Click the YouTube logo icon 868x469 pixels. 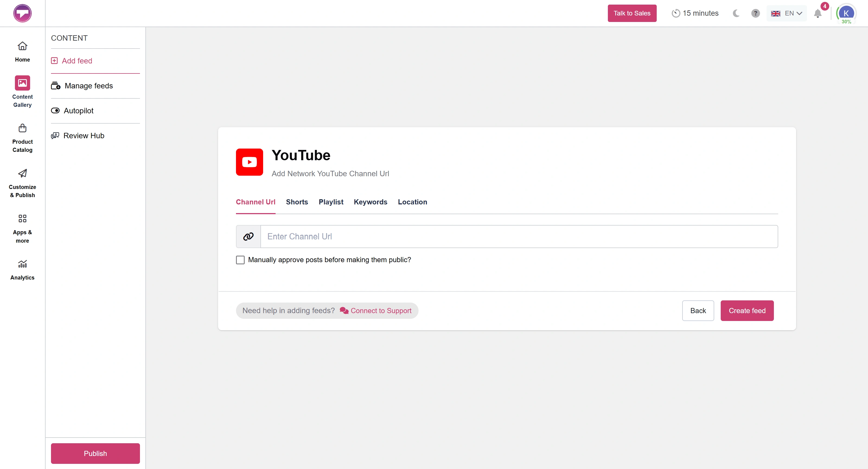coord(249,162)
